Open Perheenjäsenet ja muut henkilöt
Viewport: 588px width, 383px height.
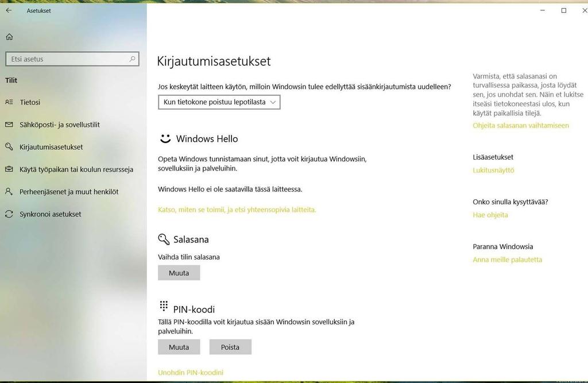coord(69,192)
